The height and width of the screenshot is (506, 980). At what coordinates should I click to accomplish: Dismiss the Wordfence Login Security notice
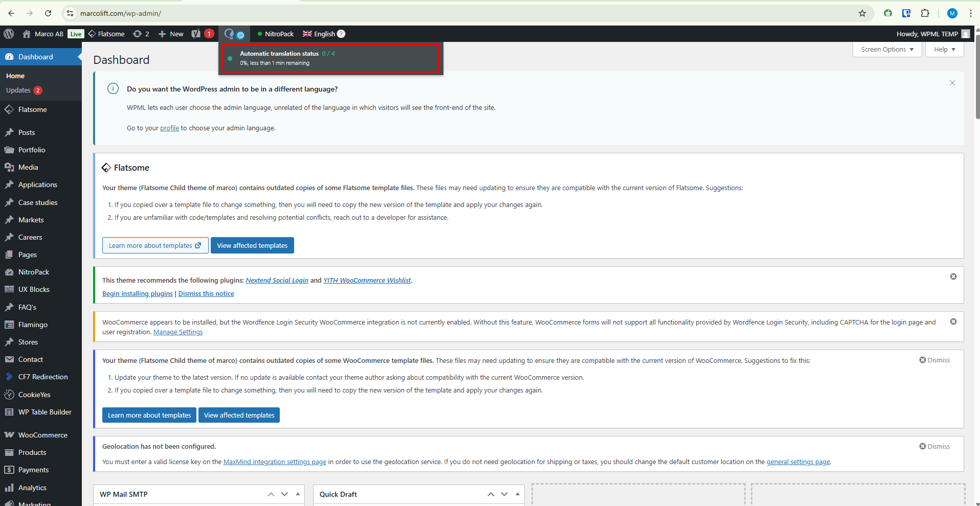[x=953, y=321]
